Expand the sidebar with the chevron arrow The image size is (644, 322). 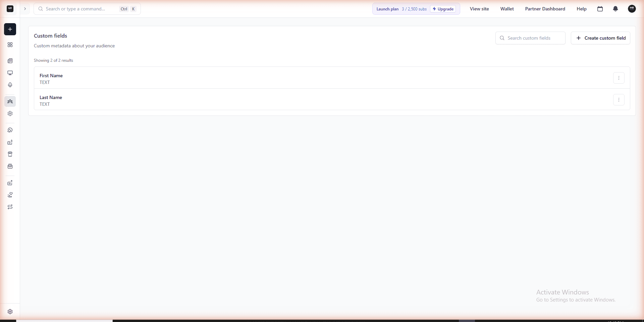click(25, 9)
